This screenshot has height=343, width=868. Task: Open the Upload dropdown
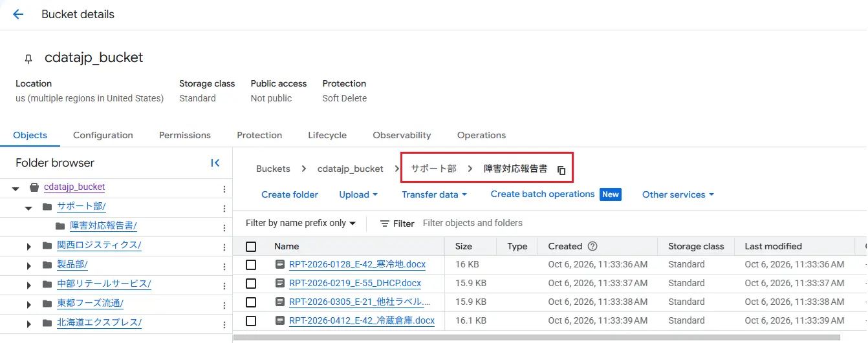(358, 194)
